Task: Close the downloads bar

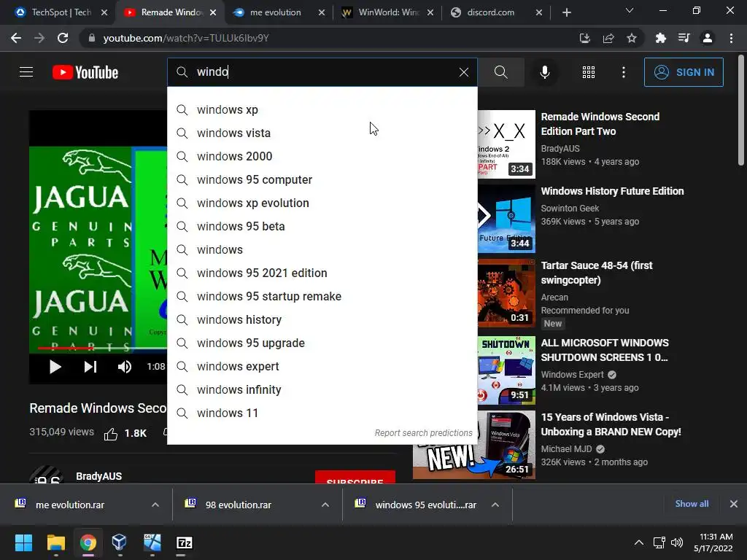Action: coord(734,504)
